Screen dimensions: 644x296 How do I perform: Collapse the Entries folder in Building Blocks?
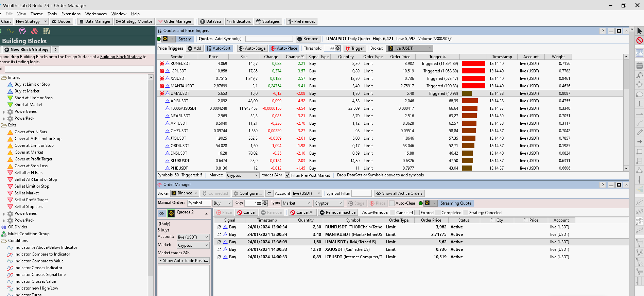point(4,77)
